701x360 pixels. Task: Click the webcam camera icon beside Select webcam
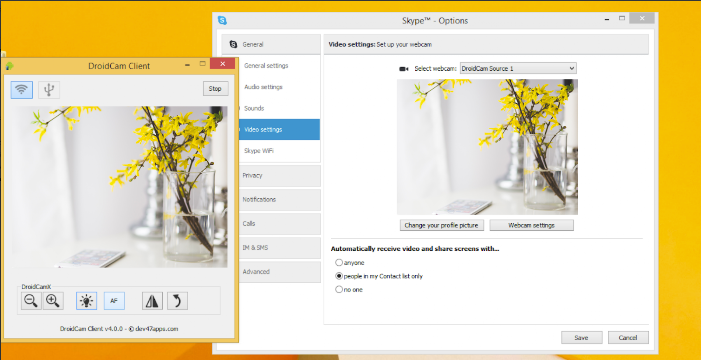click(404, 69)
